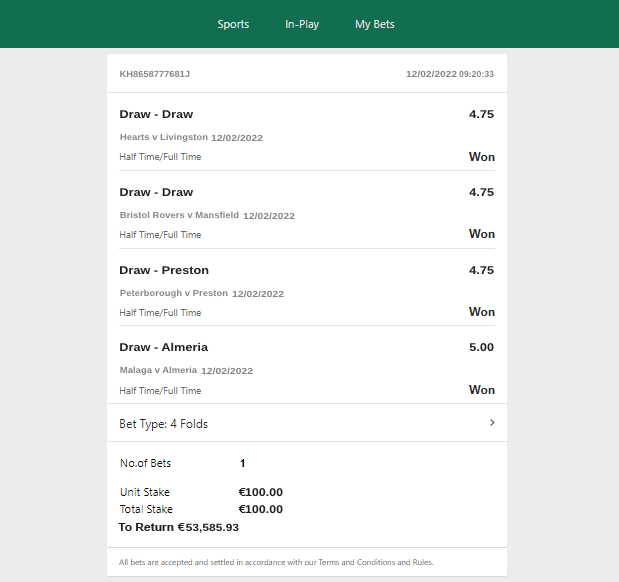
Task: Click the bet timestamp 12/02/2022 09:20:33
Action: point(450,74)
